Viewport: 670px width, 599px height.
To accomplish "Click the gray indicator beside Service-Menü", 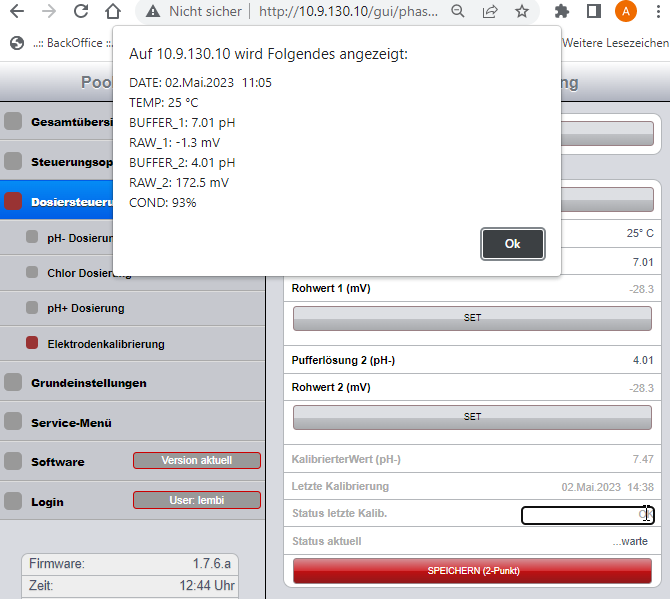I will (x=13, y=421).
